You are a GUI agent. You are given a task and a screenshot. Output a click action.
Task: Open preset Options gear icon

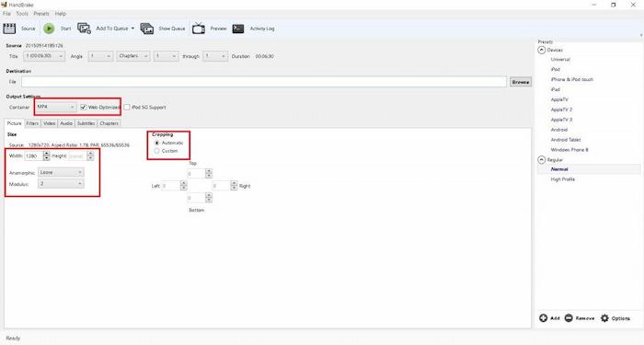604,318
